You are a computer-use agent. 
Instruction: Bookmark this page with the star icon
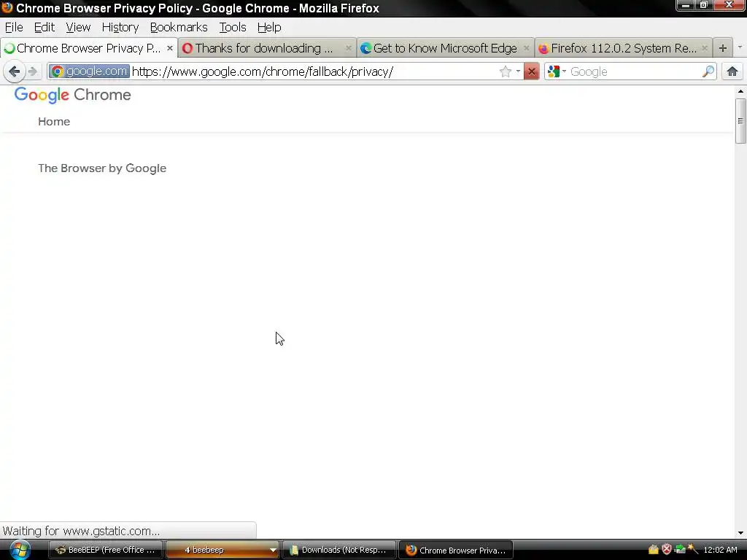coord(505,71)
